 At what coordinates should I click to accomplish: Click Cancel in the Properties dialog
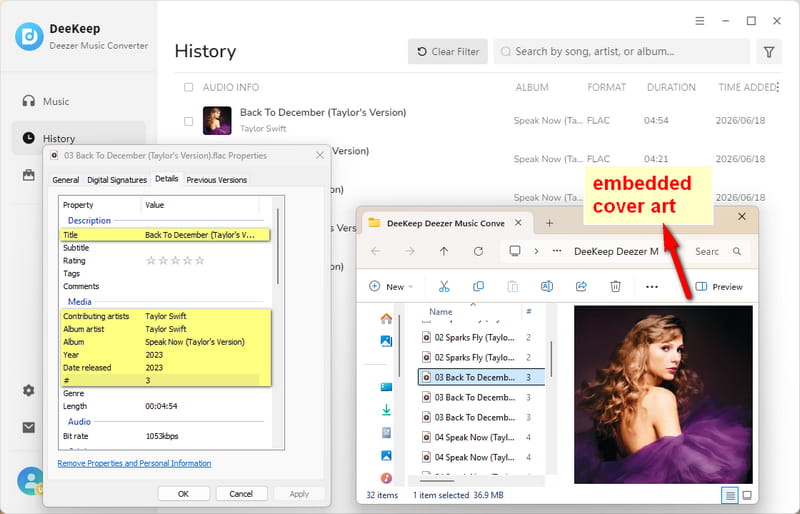(241, 494)
